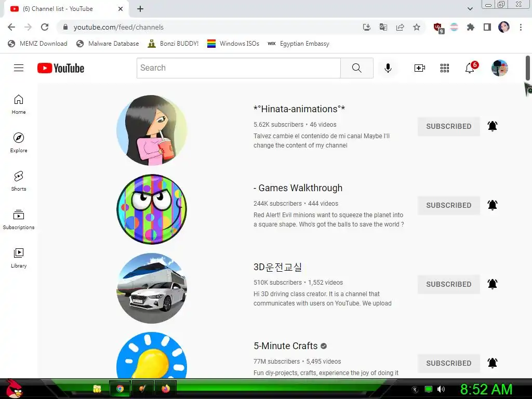The height and width of the screenshot is (399, 532).
Task: Toggle the browser side panel icon
Action: (x=487, y=27)
